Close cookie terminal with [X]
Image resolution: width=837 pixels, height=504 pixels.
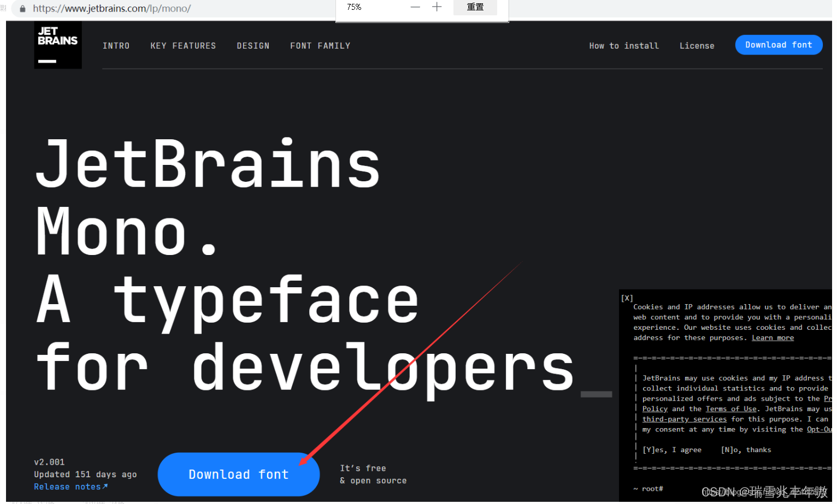point(627,298)
